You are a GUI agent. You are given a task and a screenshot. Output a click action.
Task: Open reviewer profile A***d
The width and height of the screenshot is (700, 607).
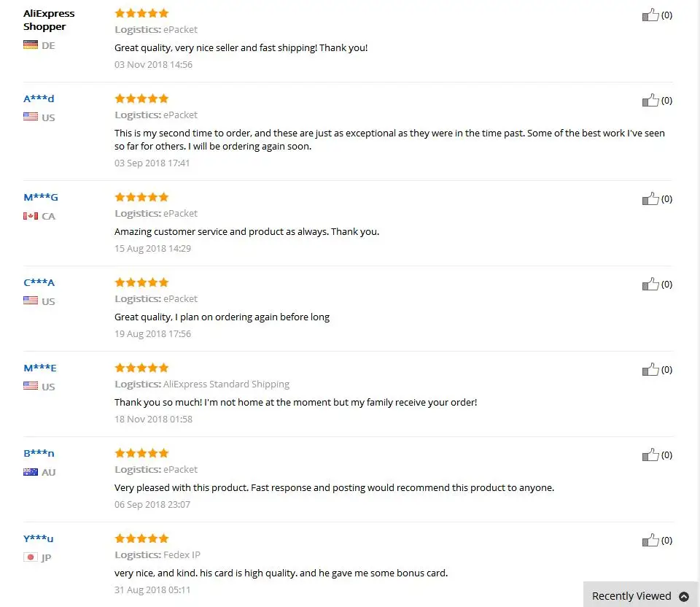pos(39,98)
